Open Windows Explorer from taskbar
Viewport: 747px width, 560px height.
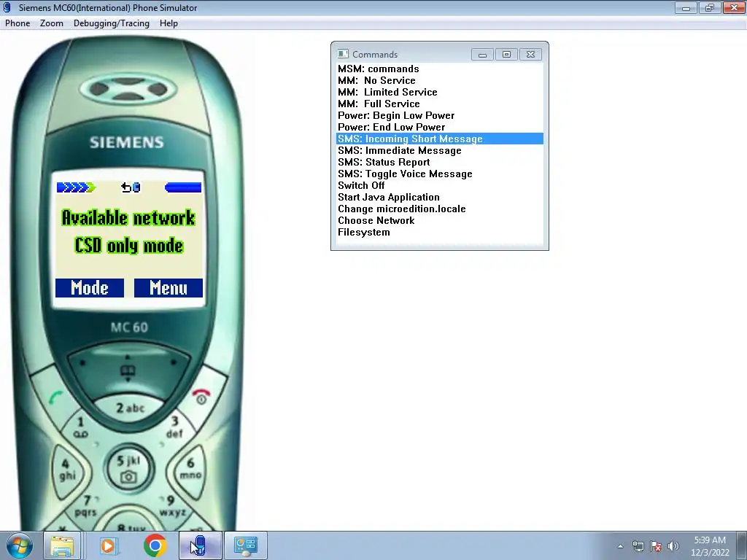(x=62, y=545)
